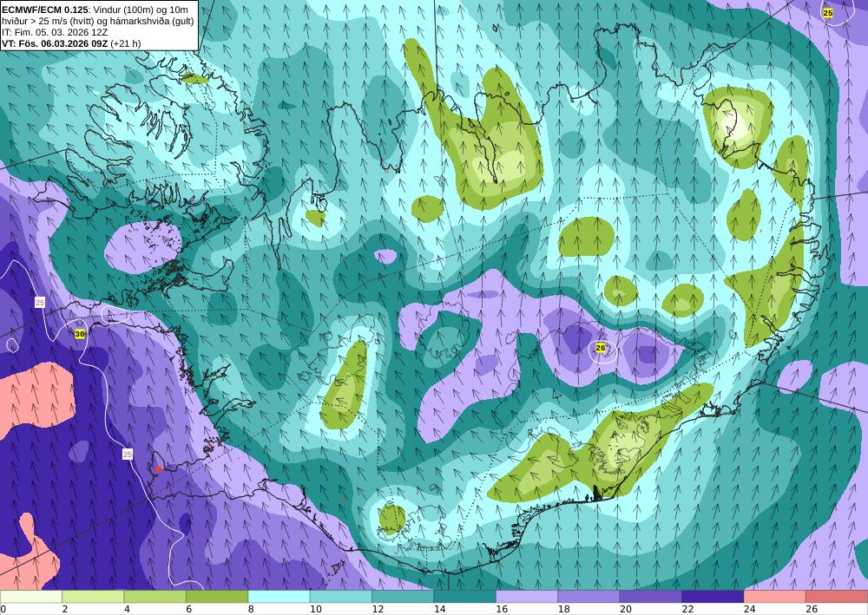Click the olive green 6–8 m/s legend swatch

click(x=217, y=597)
